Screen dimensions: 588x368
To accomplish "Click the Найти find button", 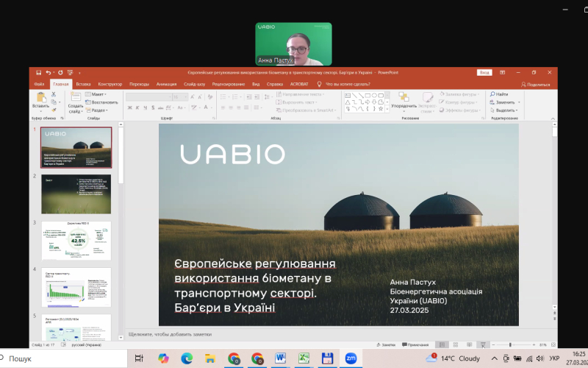I will tap(499, 94).
